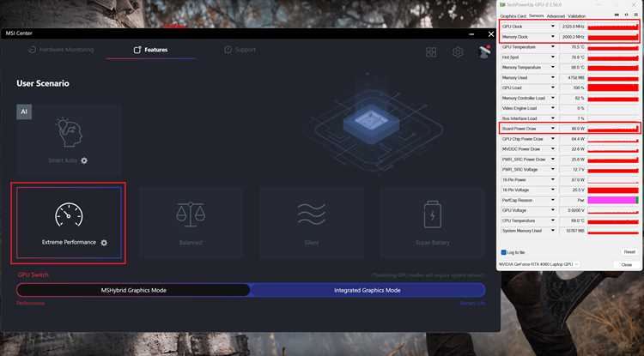Click the GPU Load red graph

click(613, 87)
